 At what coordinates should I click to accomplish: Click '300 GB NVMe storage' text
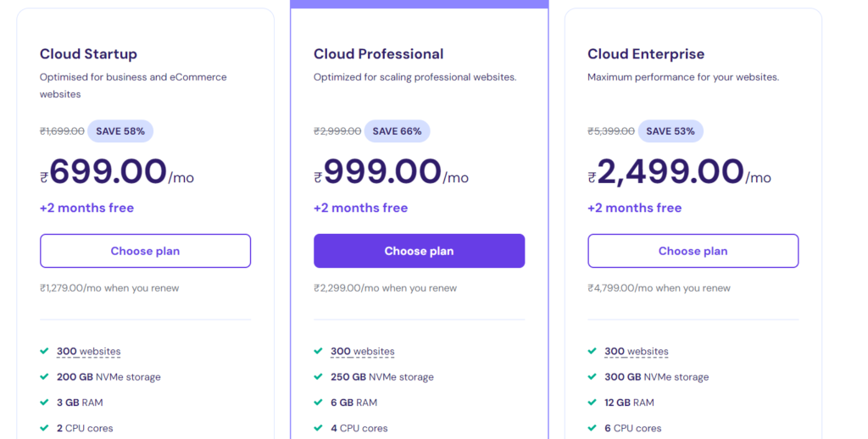(x=657, y=377)
